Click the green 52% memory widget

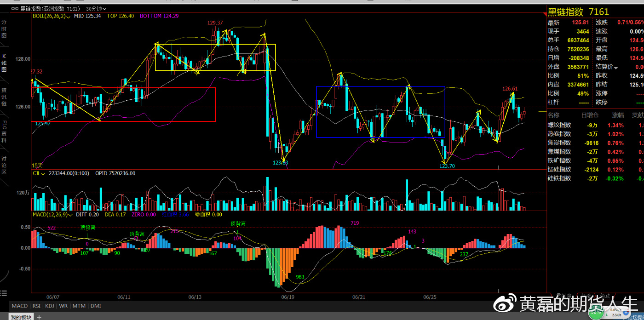[597, 312]
